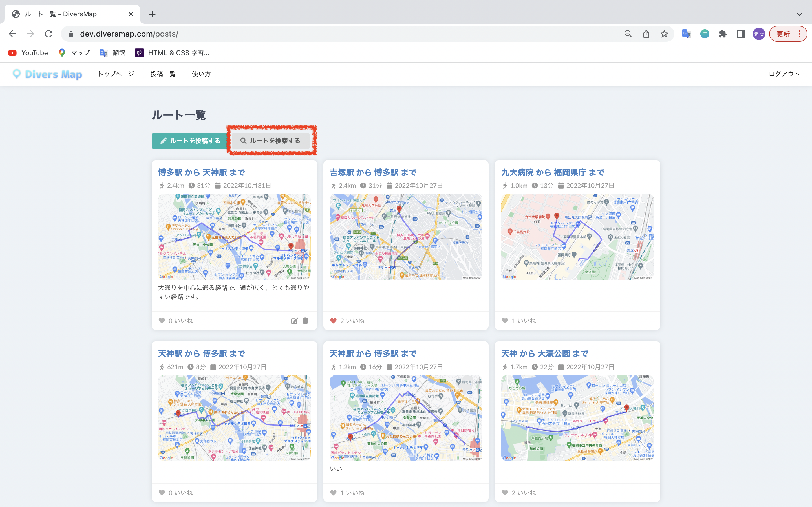This screenshot has height=507, width=812.
Task: Open the 天神駅 から 博多駅 621m map thumbnail
Action: tap(234, 418)
